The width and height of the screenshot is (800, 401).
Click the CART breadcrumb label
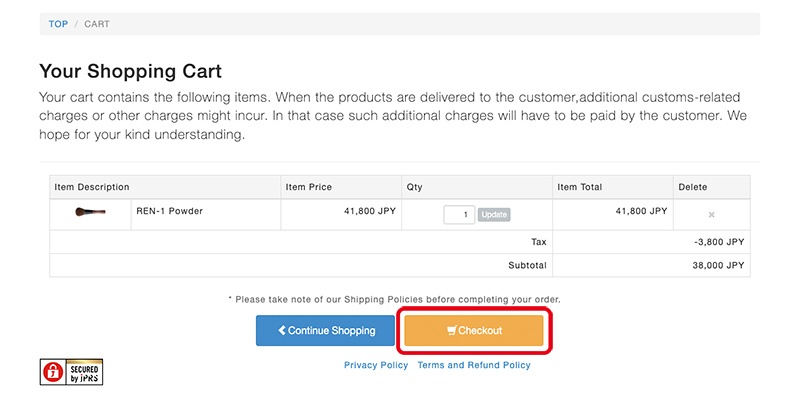97,24
